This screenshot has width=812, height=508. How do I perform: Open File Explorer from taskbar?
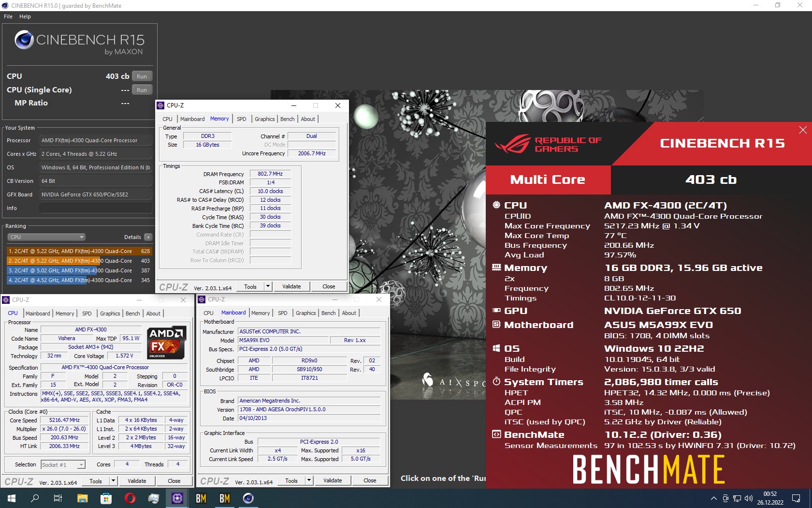click(82, 498)
